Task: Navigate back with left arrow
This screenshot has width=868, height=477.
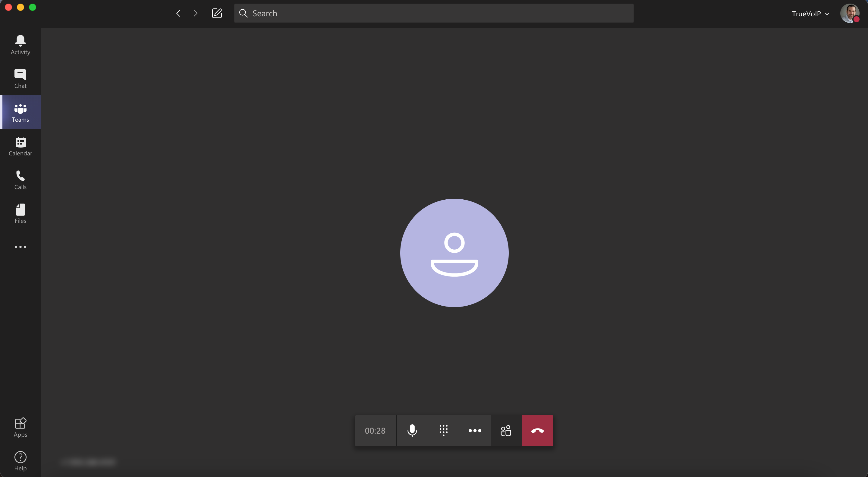Action: (x=178, y=14)
